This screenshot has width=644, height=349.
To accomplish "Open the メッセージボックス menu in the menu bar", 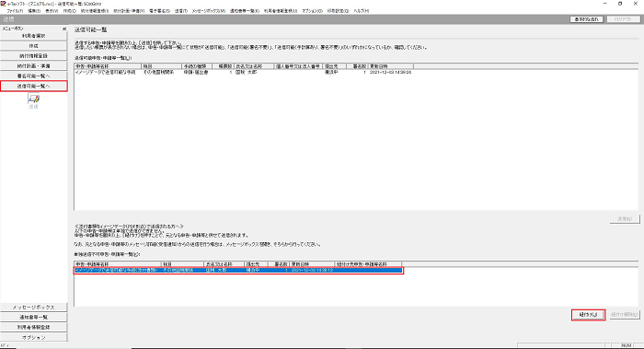I will (209, 11).
